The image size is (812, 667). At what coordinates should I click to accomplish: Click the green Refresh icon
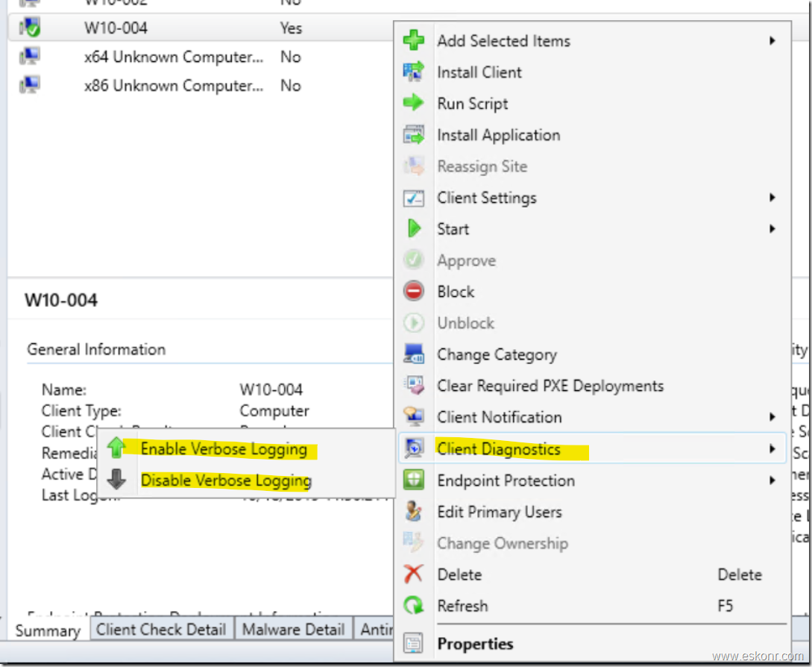point(415,605)
